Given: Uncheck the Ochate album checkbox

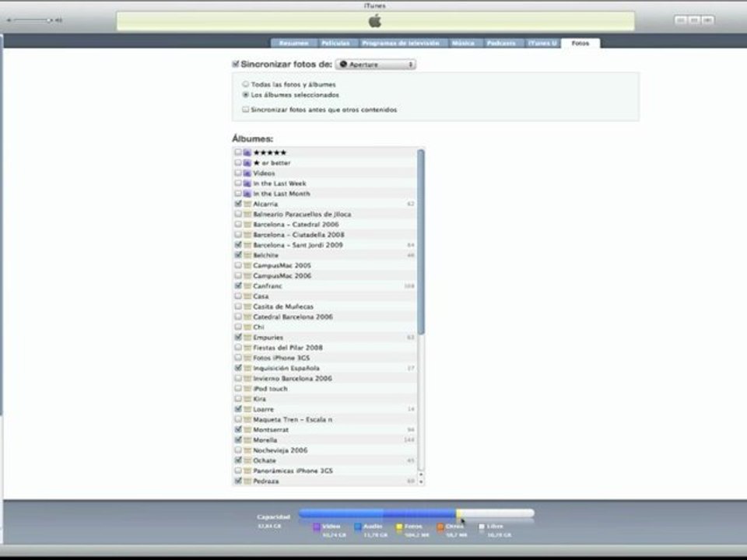Looking at the screenshot, I should (x=238, y=460).
